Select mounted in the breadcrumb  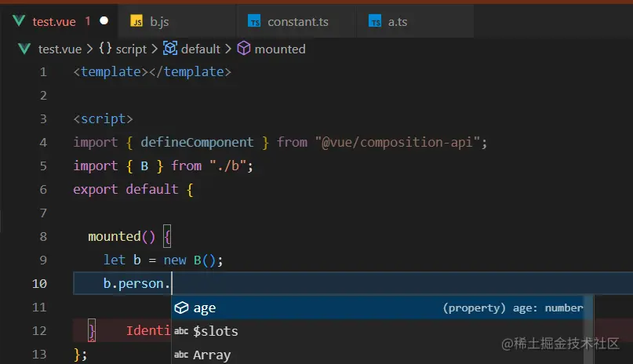280,49
